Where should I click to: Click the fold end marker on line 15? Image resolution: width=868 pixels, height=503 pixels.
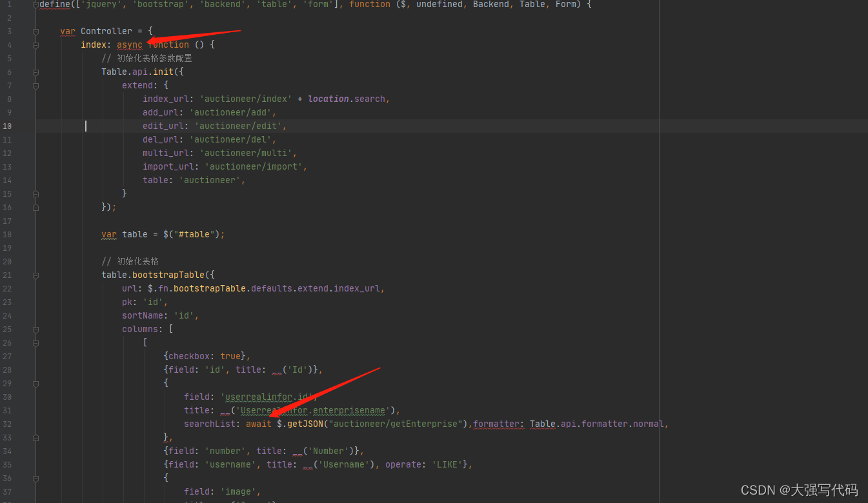(x=35, y=193)
